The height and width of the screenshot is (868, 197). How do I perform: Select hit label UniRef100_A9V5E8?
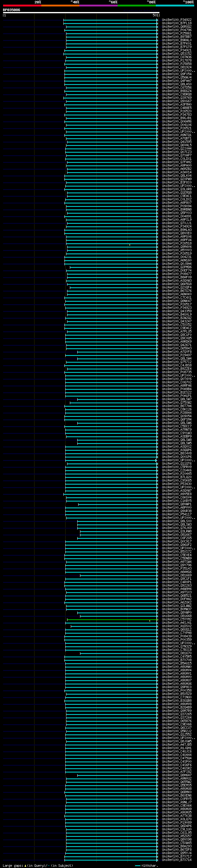(177, 494)
